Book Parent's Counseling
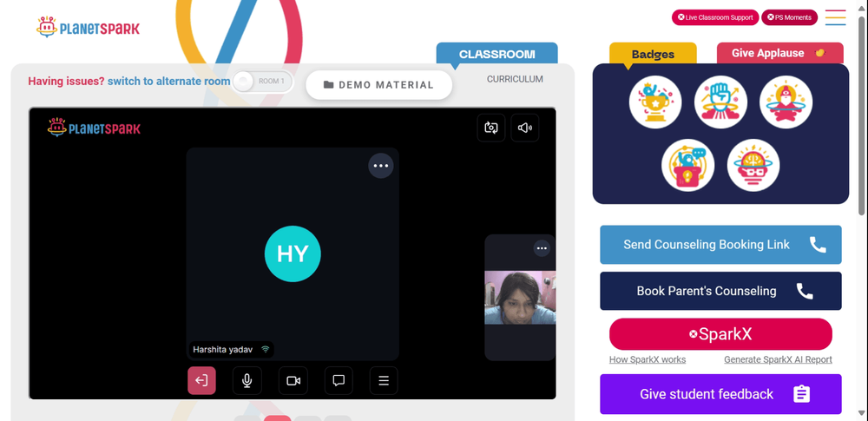The image size is (868, 421). [720, 291]
